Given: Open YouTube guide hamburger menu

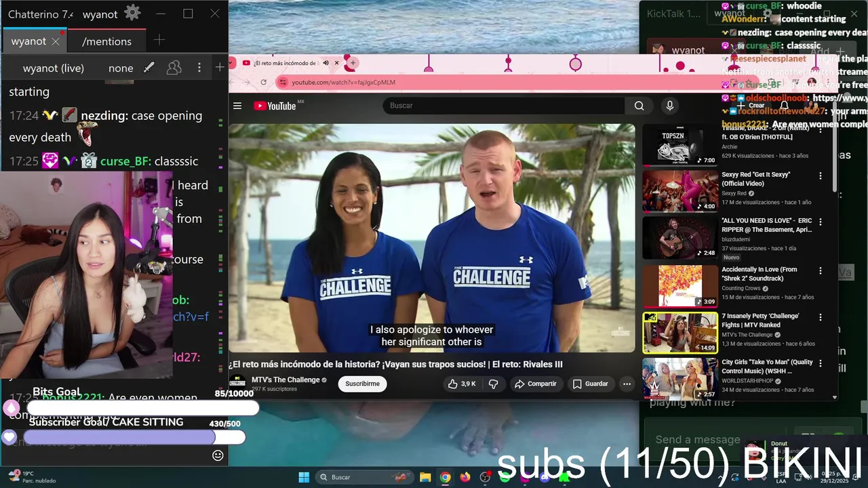Looking at the screenshot, I should pos(237,106).
